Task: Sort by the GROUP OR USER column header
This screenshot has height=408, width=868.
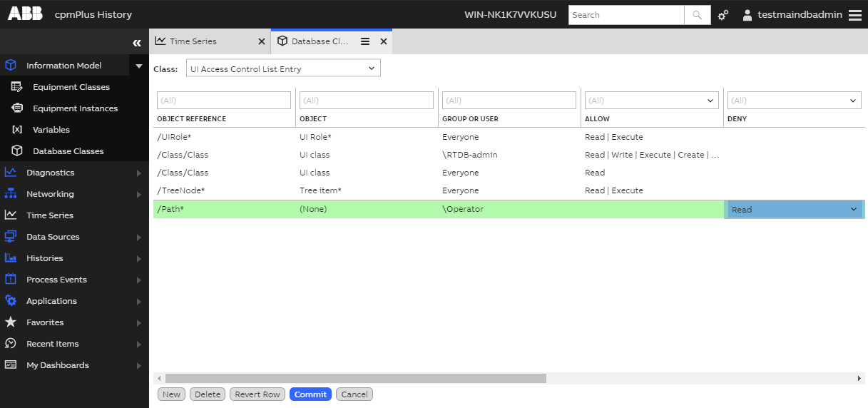Action: 470,119
